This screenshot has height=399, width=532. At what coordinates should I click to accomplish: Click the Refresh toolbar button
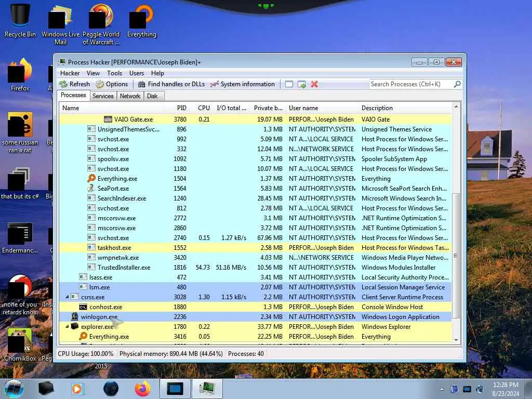[75, 84]
